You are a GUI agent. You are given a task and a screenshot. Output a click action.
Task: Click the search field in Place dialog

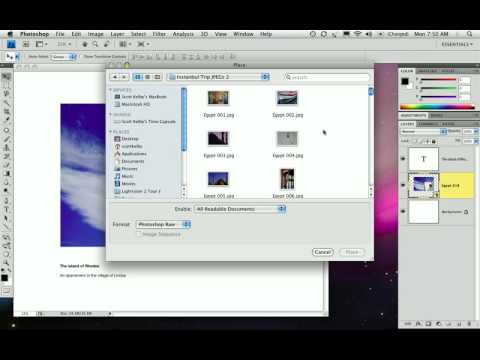(x=327, y=77)
